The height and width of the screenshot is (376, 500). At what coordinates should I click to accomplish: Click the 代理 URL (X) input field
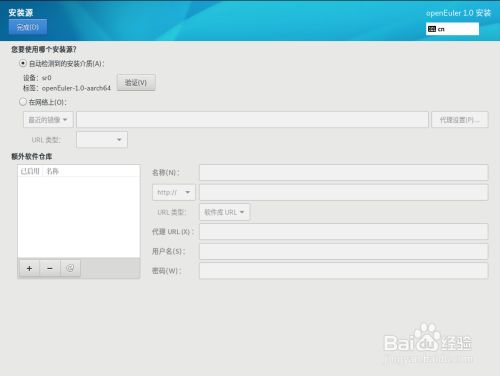tap(344, 232)
